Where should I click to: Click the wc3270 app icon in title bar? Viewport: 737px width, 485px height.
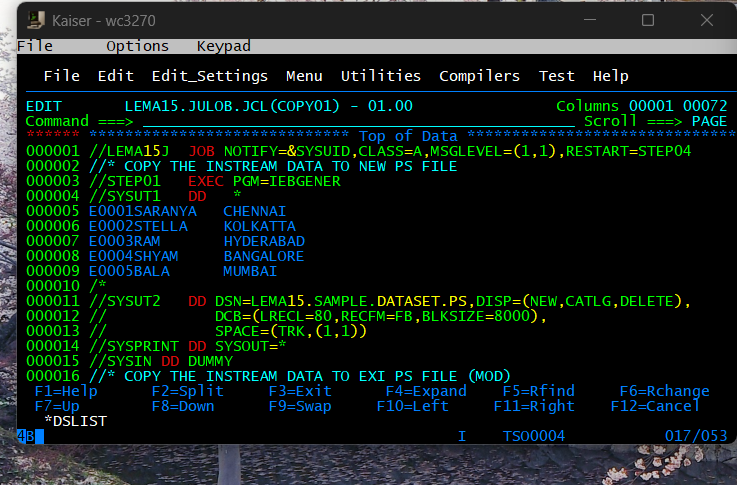pyautogui.click(x=35, y=20)
